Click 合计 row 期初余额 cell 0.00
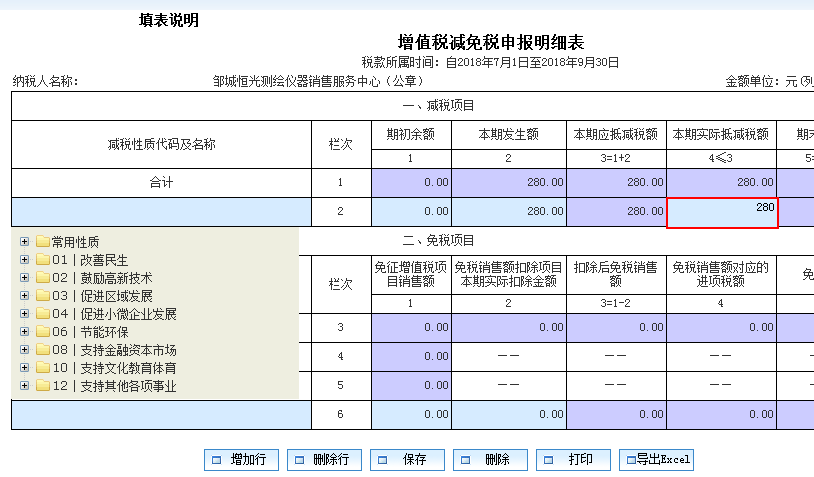 [x=412, y=183]
